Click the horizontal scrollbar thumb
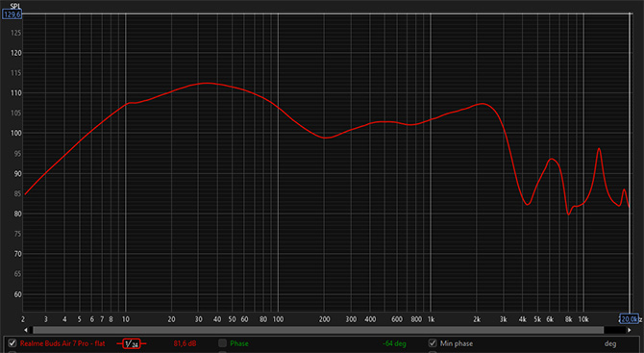The image size is (644, 353). click(318, 330)
